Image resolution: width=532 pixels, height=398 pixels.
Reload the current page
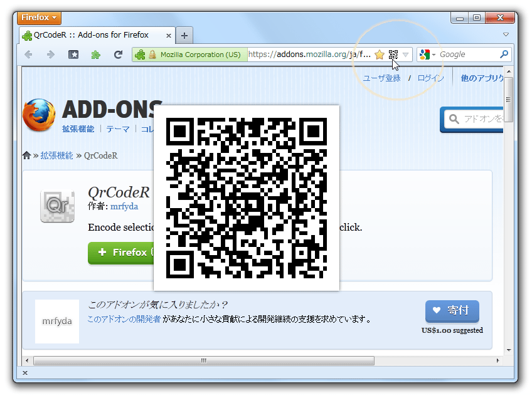coord(118,55)
